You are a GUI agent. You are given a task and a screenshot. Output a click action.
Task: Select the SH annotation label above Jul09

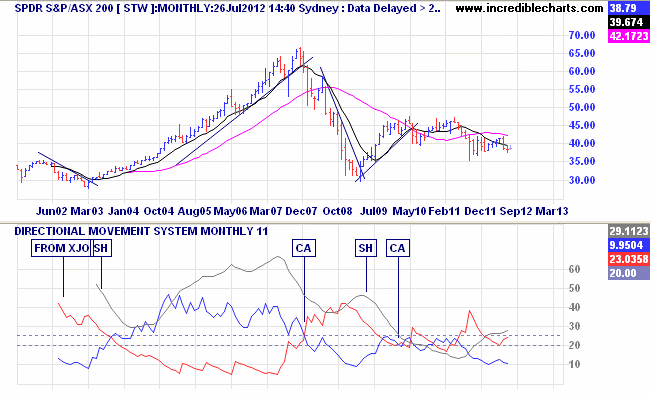366,248
